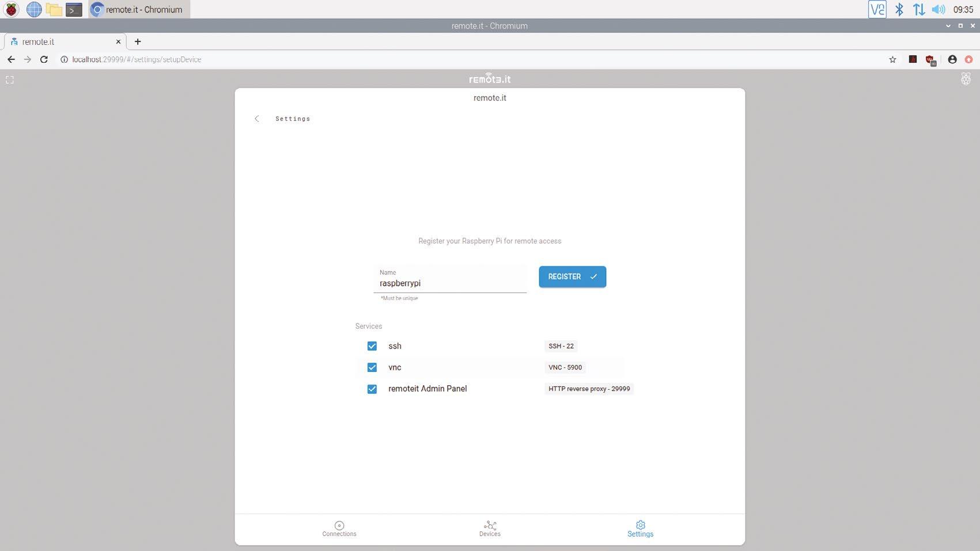The width and height of the screenshot is (980, 551).
Task: Click the Chromium update indicator icon
Action: coord(968,59)
